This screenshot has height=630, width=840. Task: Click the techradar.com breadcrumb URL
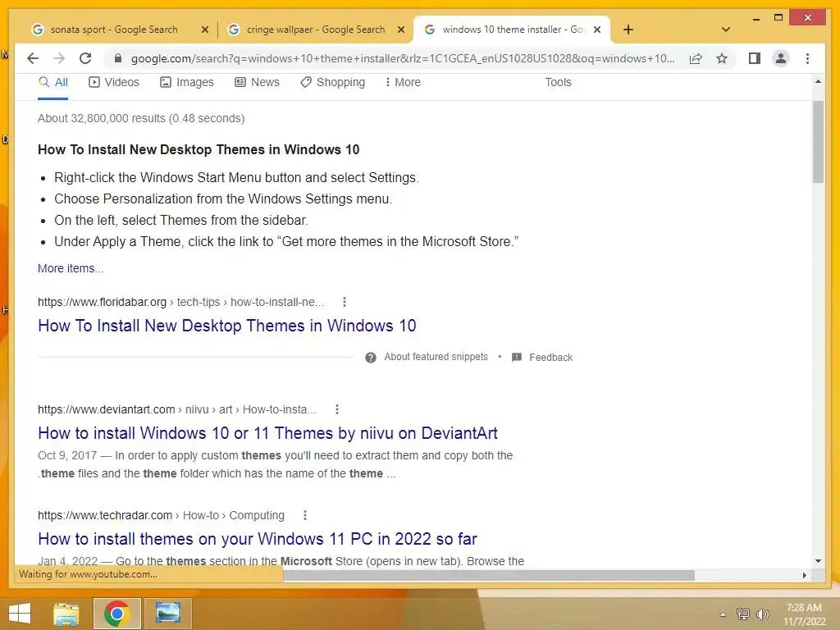(x=161, y=515)
